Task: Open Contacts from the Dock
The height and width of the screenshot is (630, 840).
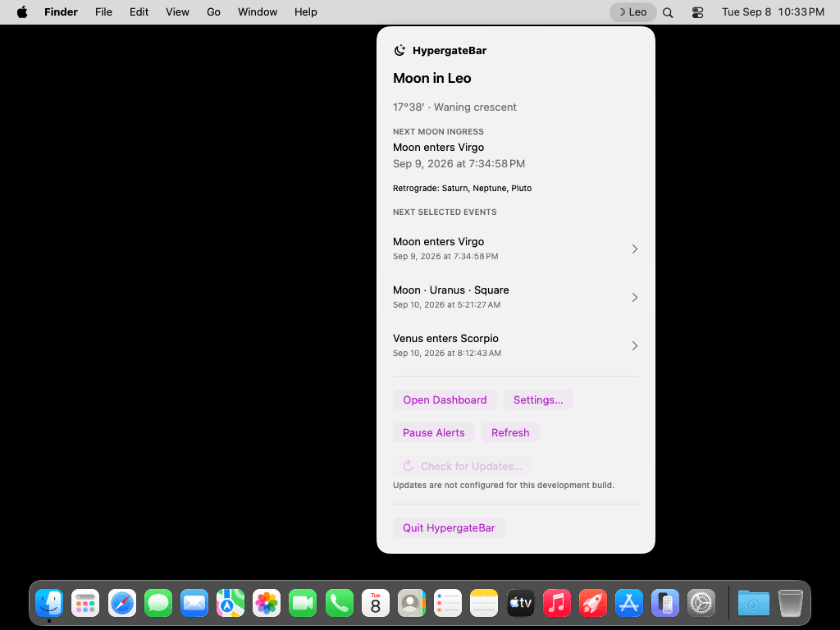Action: pos(412,603)
